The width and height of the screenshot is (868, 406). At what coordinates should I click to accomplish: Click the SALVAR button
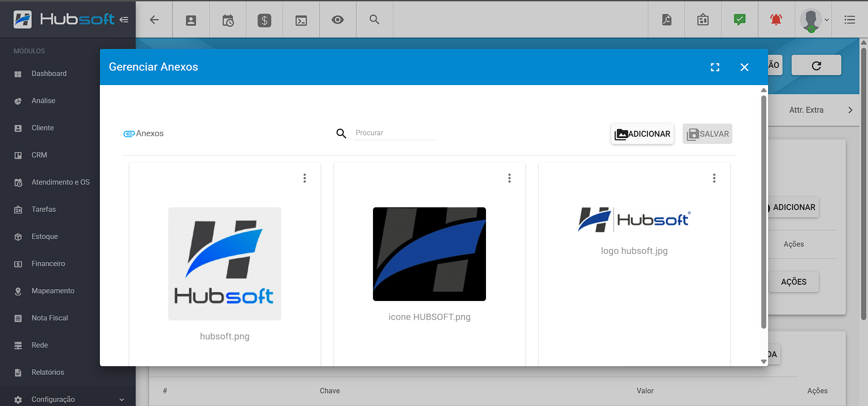(708, 134)
